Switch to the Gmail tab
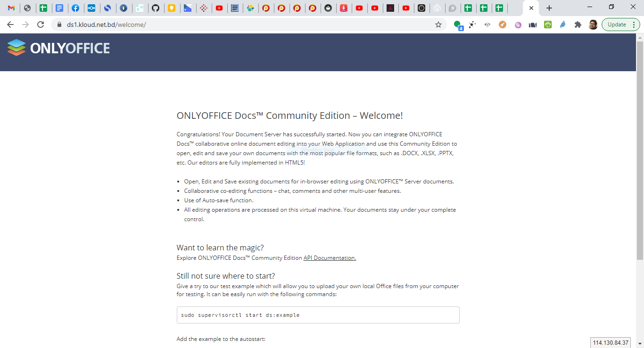 click(11, 8)
